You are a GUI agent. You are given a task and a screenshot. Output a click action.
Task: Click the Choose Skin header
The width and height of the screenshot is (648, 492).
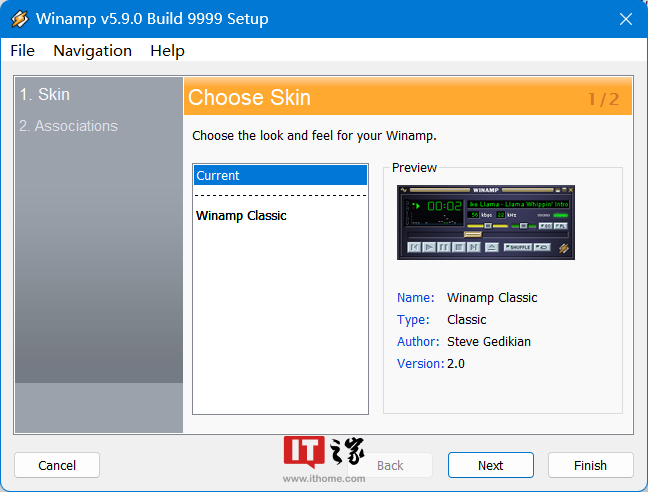pyautogui.click(x=249, y=97)
